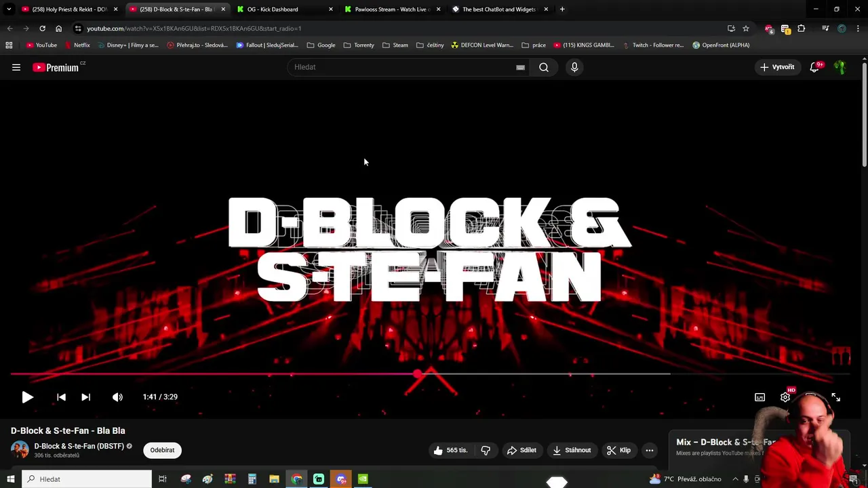This screenshot has height=488, width=868.
Task: Expand the práce bookmarks folder
Action: [534, 45]
